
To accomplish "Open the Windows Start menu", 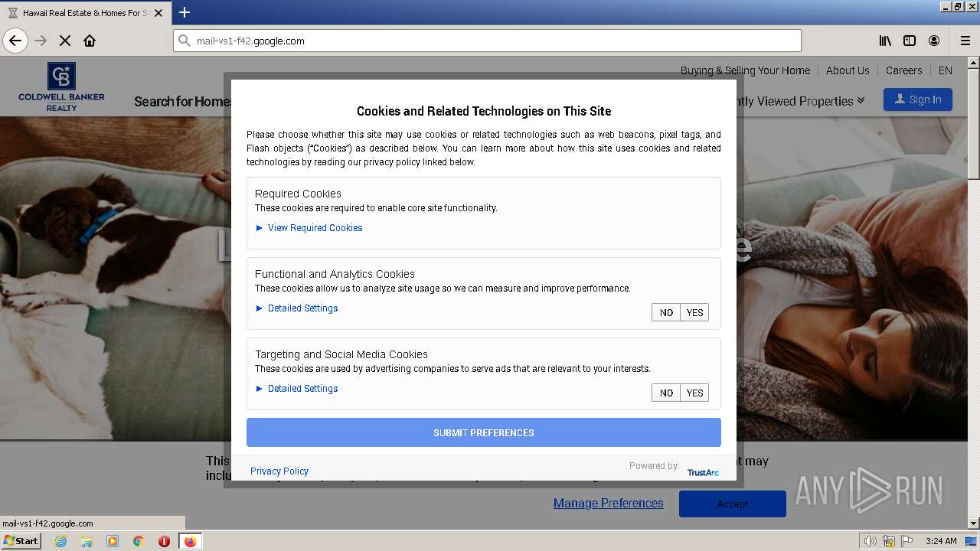I will [x=21, y=540].
